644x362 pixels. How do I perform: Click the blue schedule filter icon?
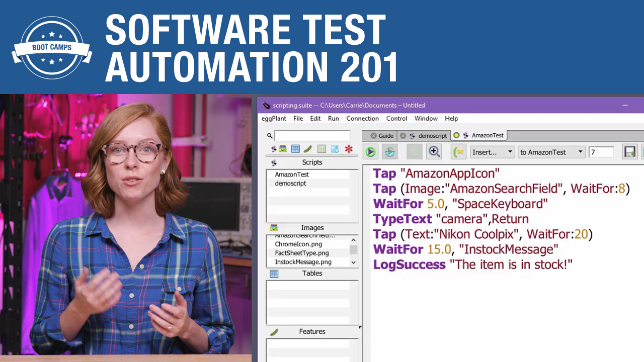(335, 149)
